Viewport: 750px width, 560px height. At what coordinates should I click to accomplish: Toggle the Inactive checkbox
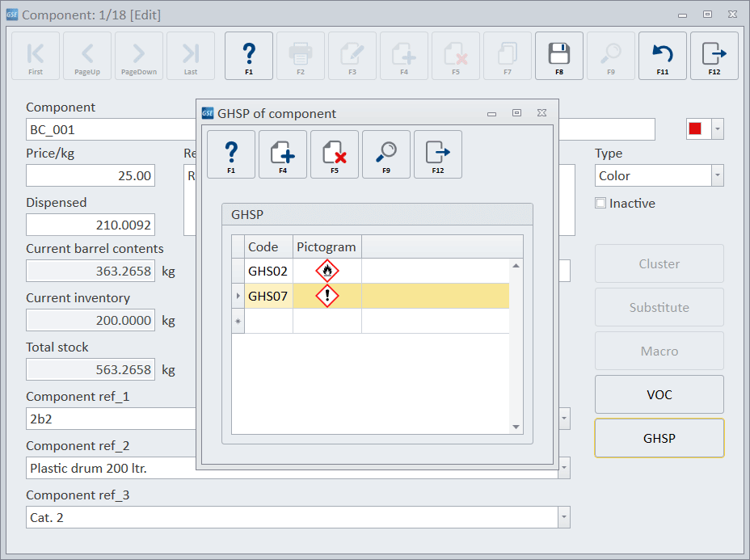pos(600,204)
